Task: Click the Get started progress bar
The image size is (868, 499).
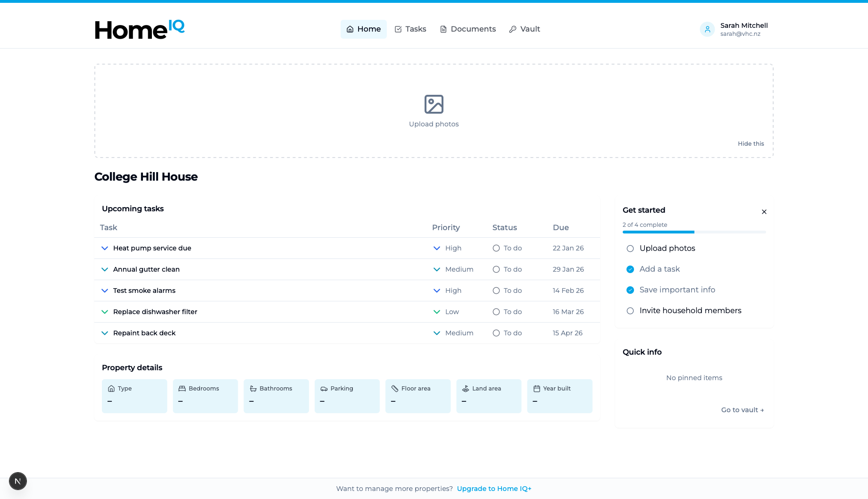Action: click(694, 232)
